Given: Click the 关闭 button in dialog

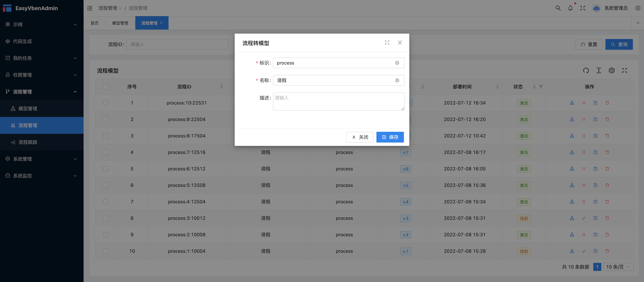Looking at the screenshot, I should 360,137.
